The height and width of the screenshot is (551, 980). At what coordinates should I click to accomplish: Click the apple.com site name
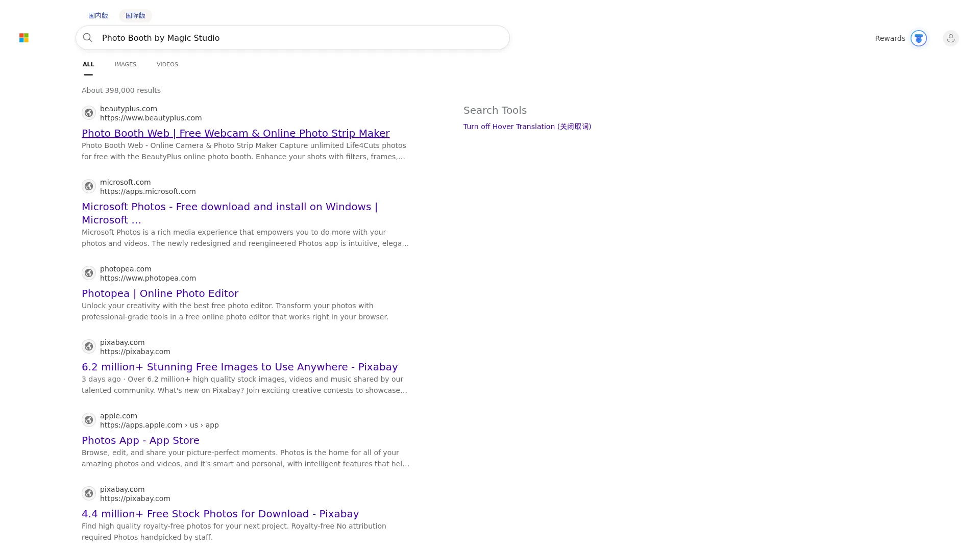coord(118,416)
